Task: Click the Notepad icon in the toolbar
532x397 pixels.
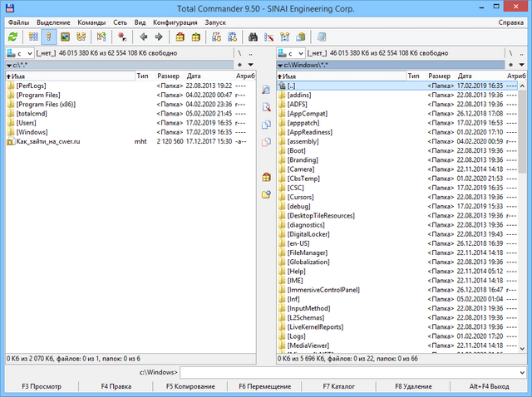Action: point(322,37)
